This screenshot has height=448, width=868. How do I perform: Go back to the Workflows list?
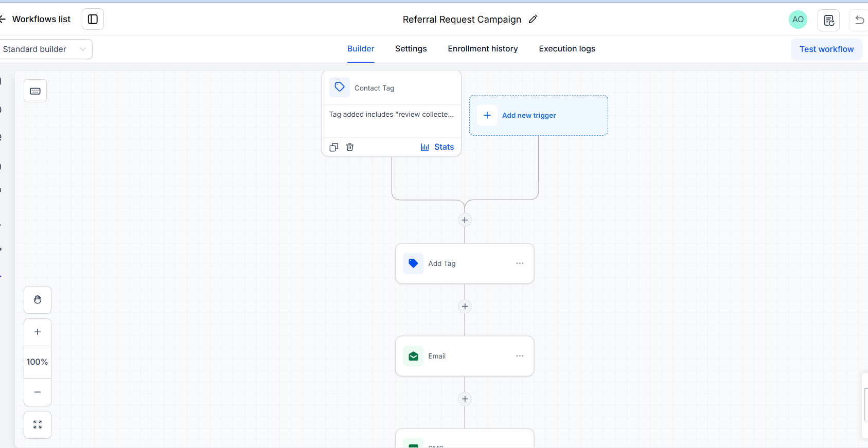pyautogui.click(x=36, y=19)
